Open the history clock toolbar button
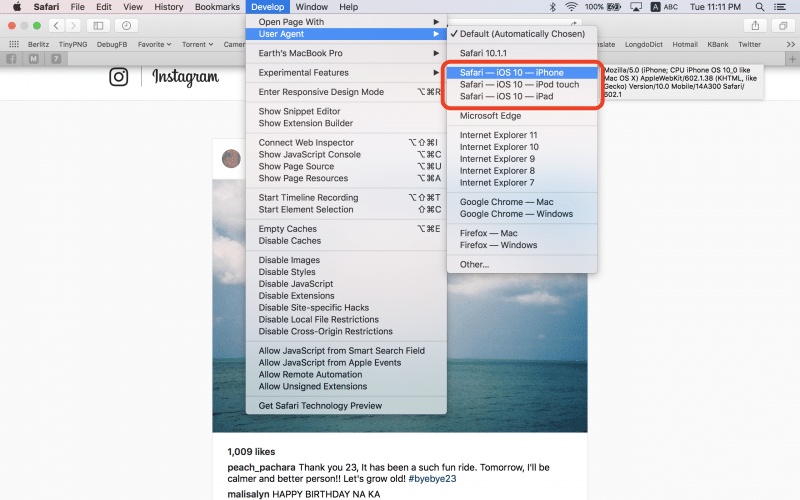The width and height of the screenshot is (800, 500). [126, 26]
